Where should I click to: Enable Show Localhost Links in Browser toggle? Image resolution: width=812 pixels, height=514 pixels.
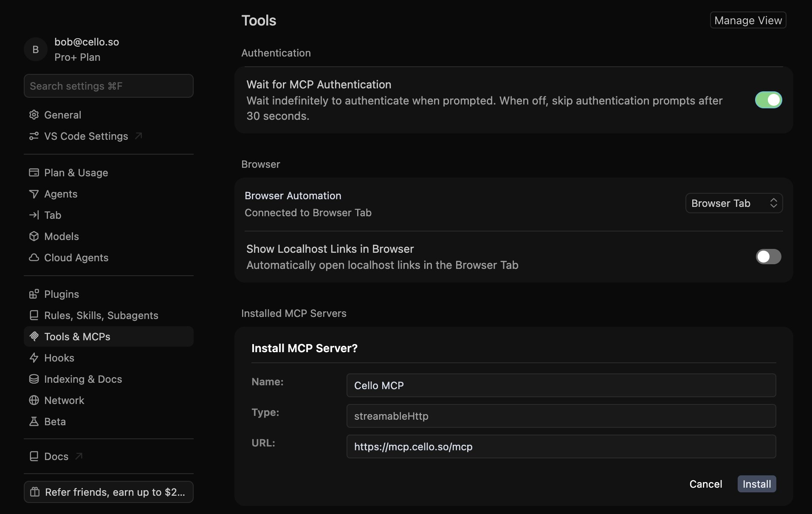(768, 257)
